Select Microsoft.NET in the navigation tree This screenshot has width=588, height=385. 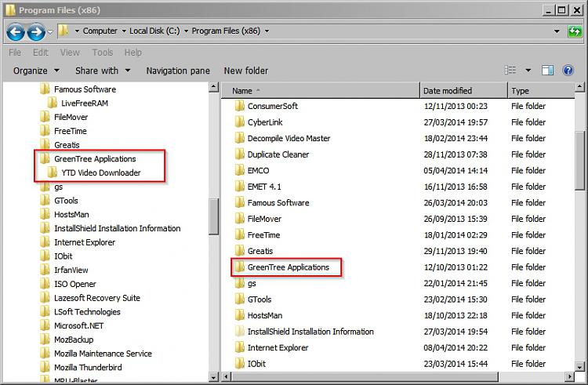click(x=78, y=325)
